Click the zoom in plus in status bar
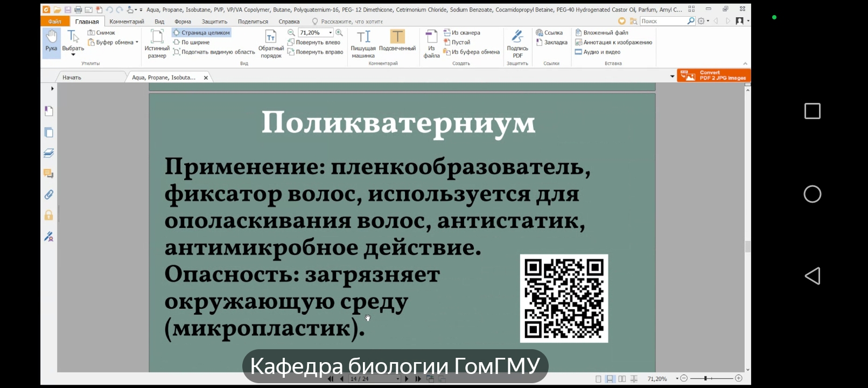 tap(739, 378)
